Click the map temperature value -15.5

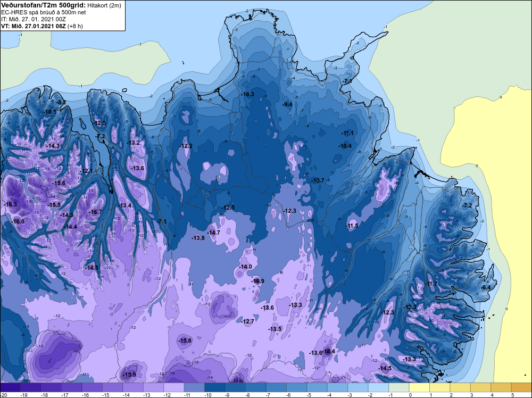click(x=54, y=205)
